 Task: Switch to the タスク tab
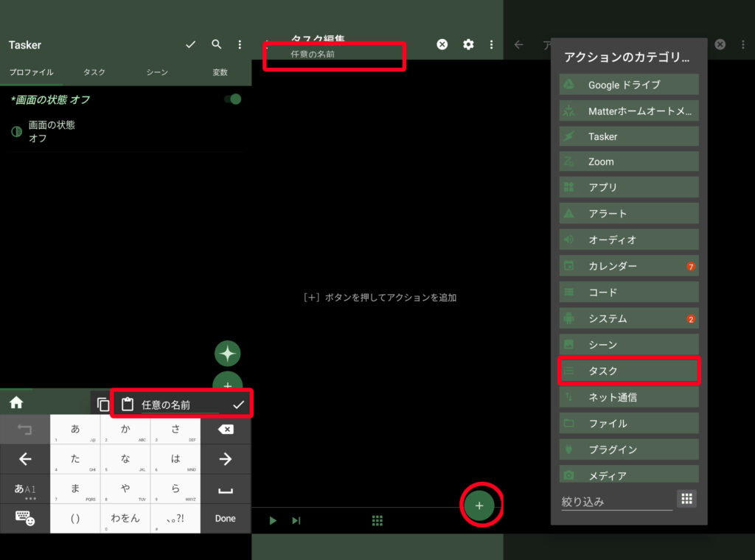pos(94,72)
